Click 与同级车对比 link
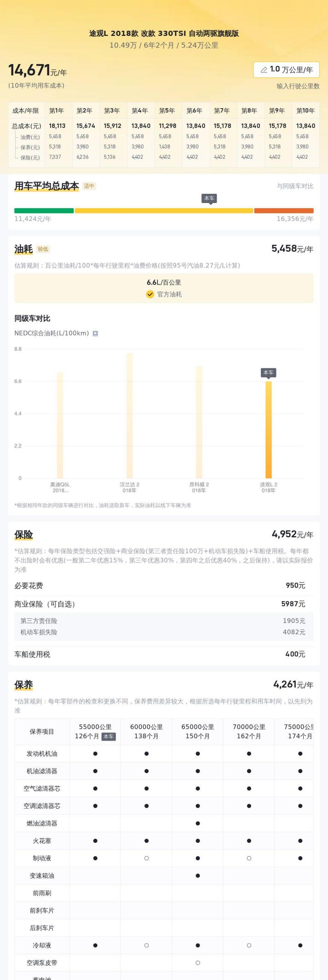This screenshot has height=980, width=328. tap(295, 186)
